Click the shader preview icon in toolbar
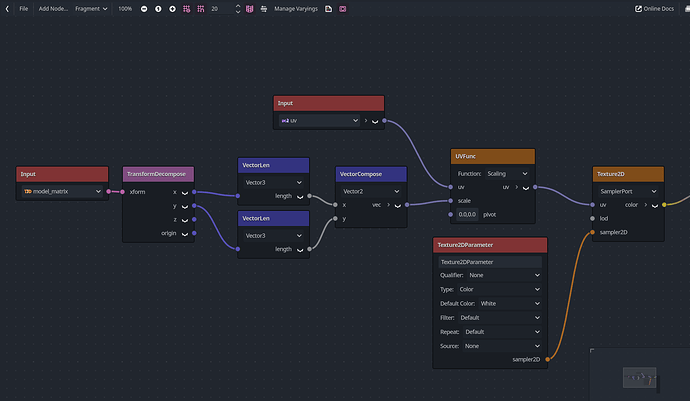This screenshot has height=401, width=690. click(x=343, y=8)
